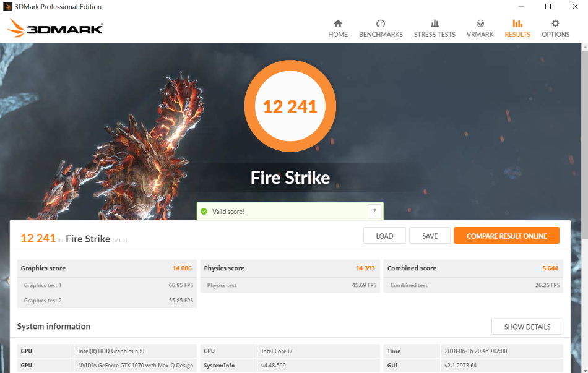Click NVIDIA GeForce GTX 1070 Max-Q cell
This screenshot has height=373, width=588.
[x=136, y=365]
